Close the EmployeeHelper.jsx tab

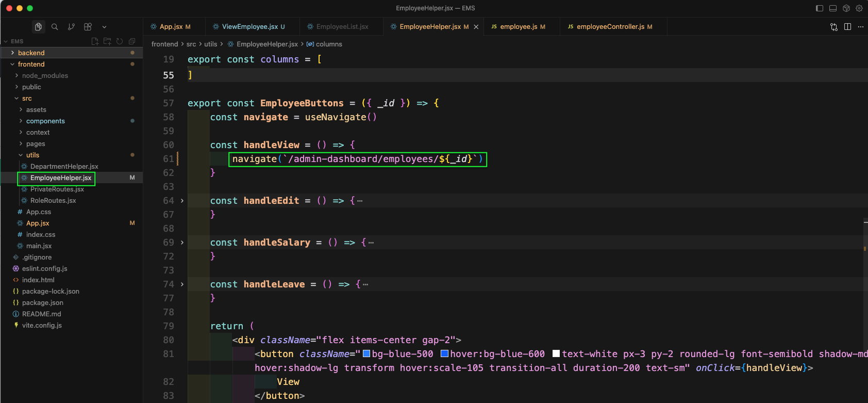[x=476, y=27]
